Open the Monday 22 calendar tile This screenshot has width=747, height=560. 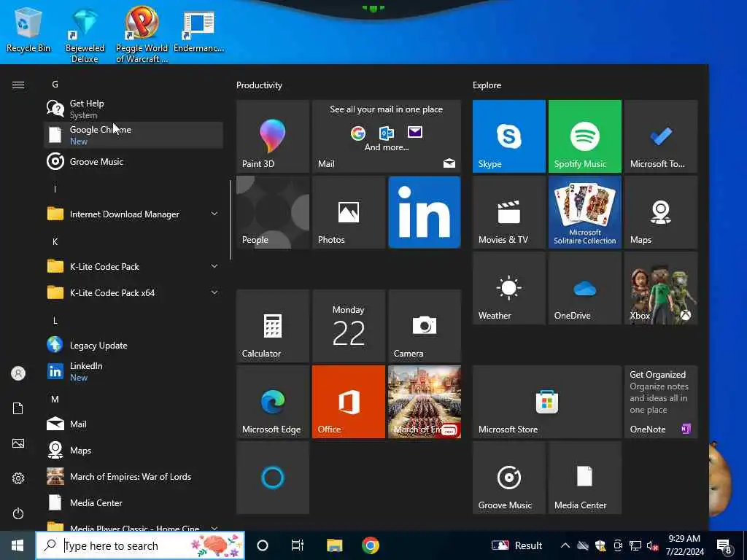coord(348,326)
